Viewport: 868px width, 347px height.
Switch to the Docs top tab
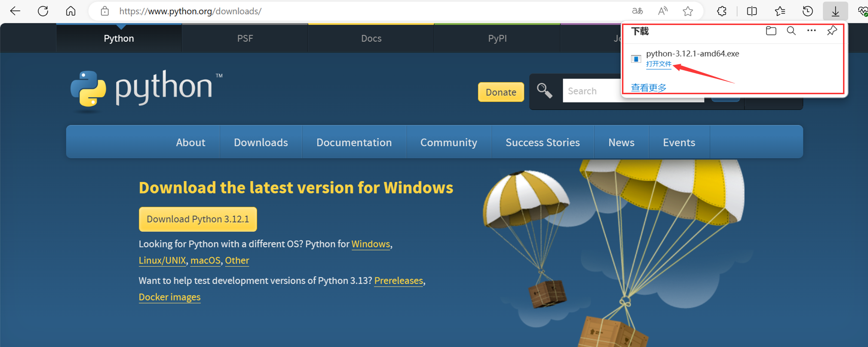371,38
